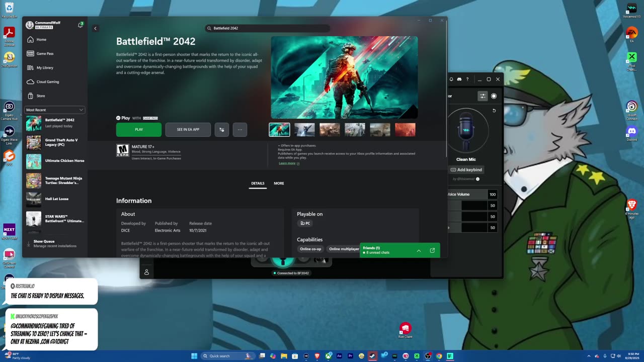Select the second screenshot thumbnail
Screen dimensions: 644x362
coord(304,130)
